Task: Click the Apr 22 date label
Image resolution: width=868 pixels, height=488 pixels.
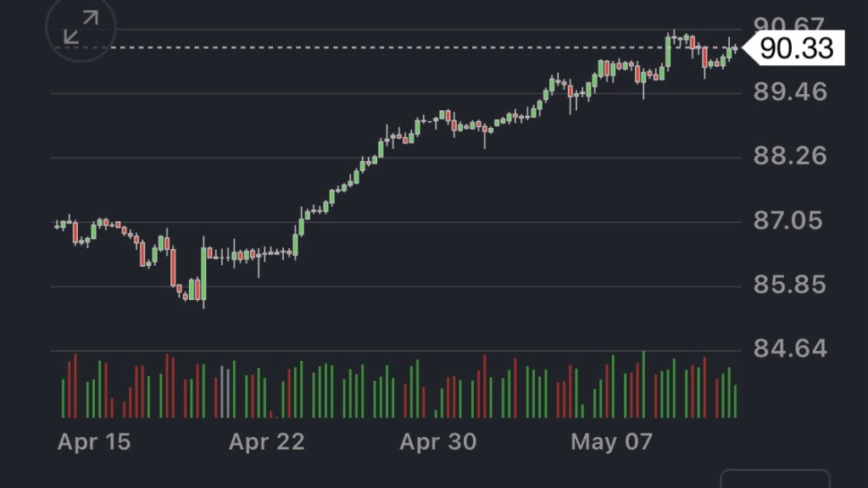Action: point(266,441)
